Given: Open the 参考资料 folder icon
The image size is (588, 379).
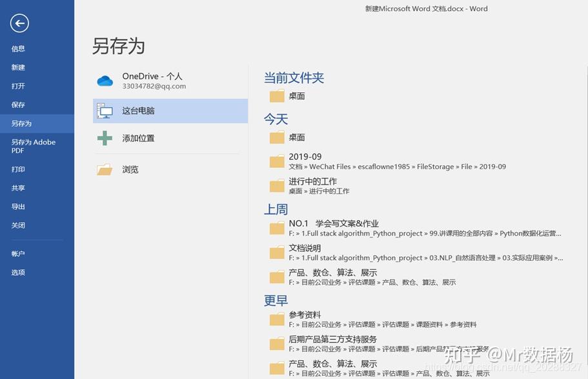Looking at the screenshot, I should [277, 320].
